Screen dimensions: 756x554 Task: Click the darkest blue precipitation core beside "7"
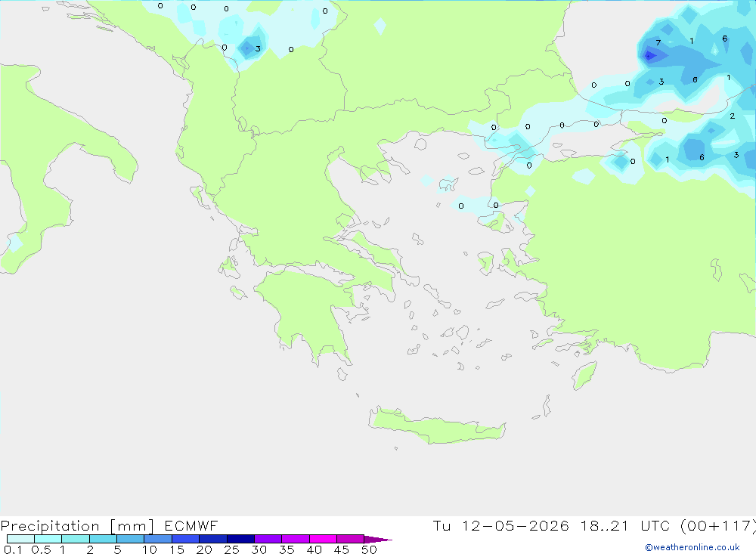[x=649, y=56]
